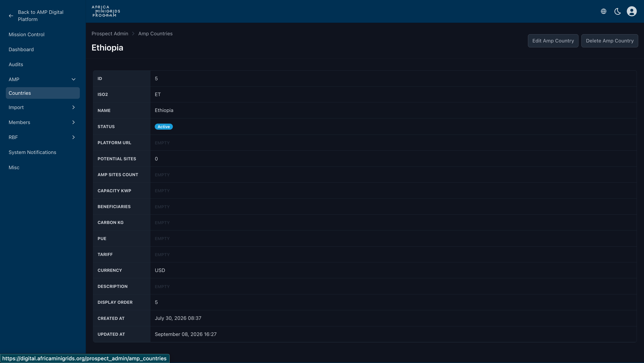The width and height of the screenshot is (644, 363).
Task: Open the user profile avatar menu
Action: (631, 11)
